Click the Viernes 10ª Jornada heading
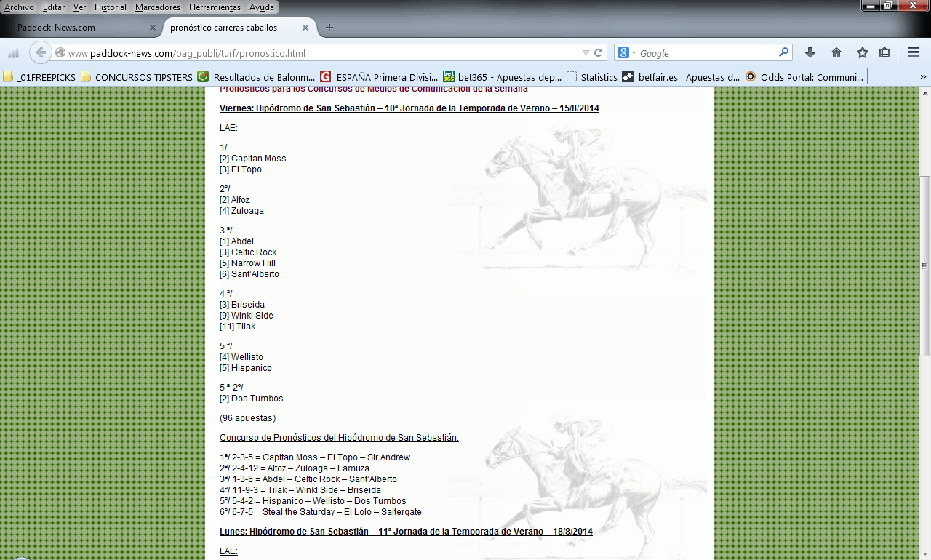931x560 pixels. click(409, 108)
